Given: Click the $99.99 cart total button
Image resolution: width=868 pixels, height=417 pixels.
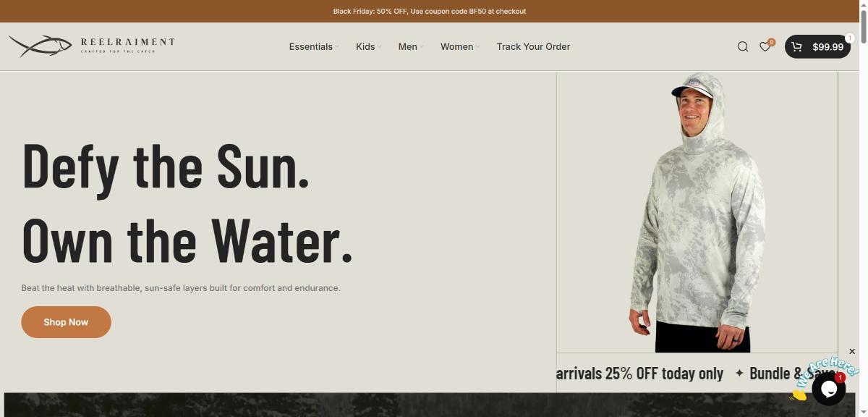Looking at the screenshot, I should [817, 46].
